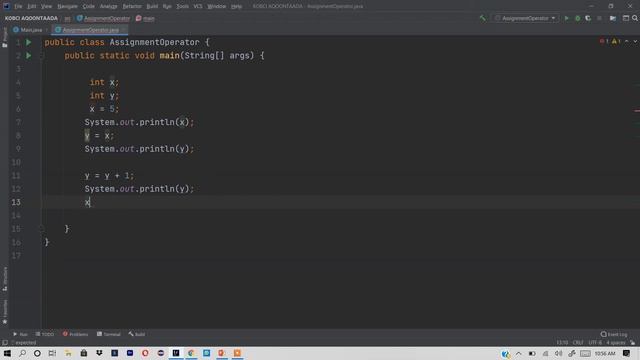The height and width of the screenshot is (360, 640).
Task: Open the Run tool window button
Action: [x=20, y=334]
